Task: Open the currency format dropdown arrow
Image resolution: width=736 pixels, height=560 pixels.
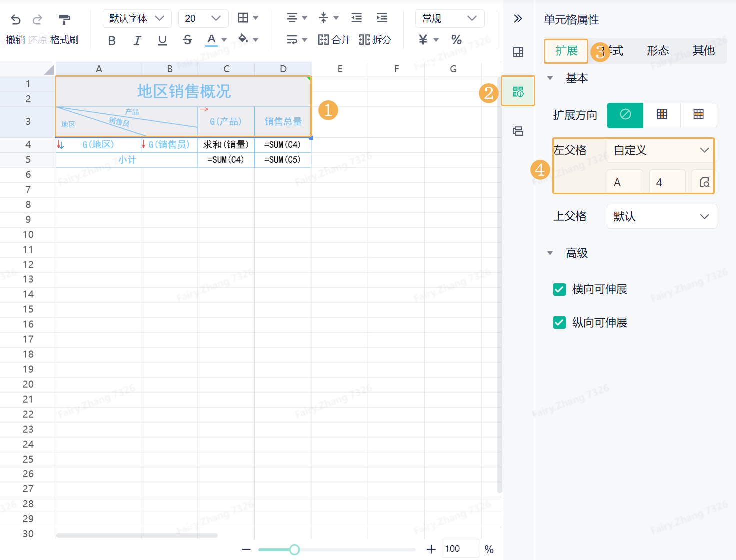Action: (x=436, y=40)
